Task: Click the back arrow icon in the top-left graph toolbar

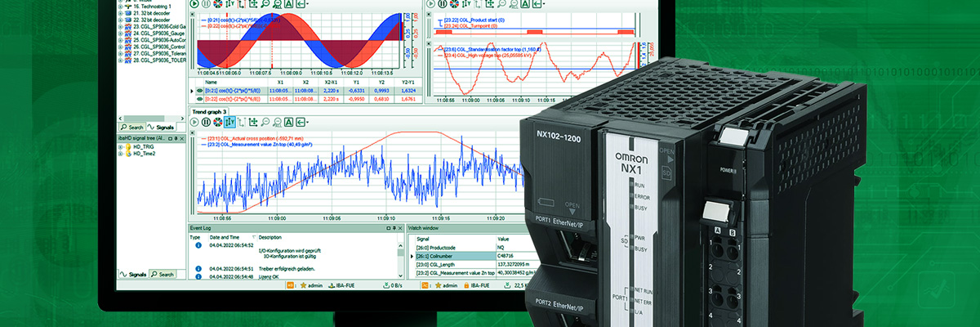Action: coord(301,4)
